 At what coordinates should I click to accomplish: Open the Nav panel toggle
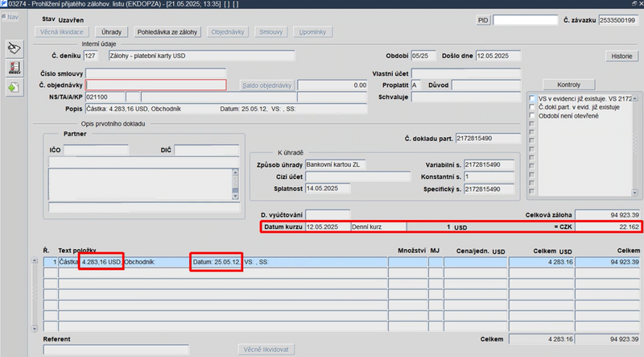click(10, 17)
